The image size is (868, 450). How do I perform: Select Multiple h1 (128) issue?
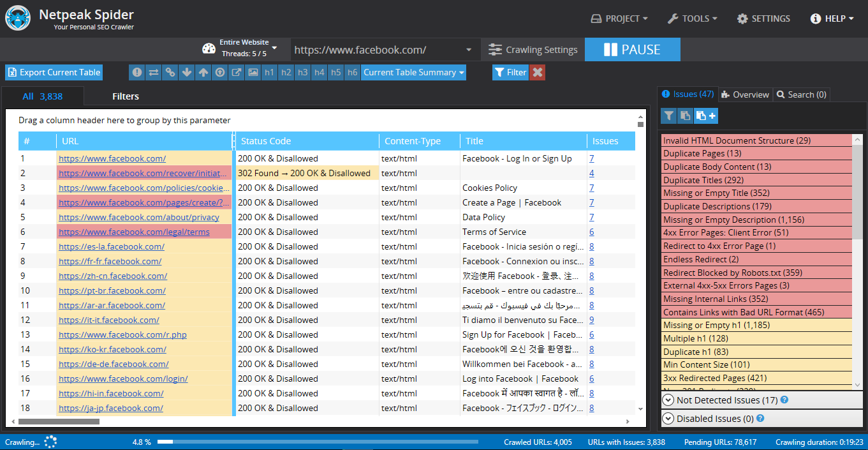[x=756, y=338]
